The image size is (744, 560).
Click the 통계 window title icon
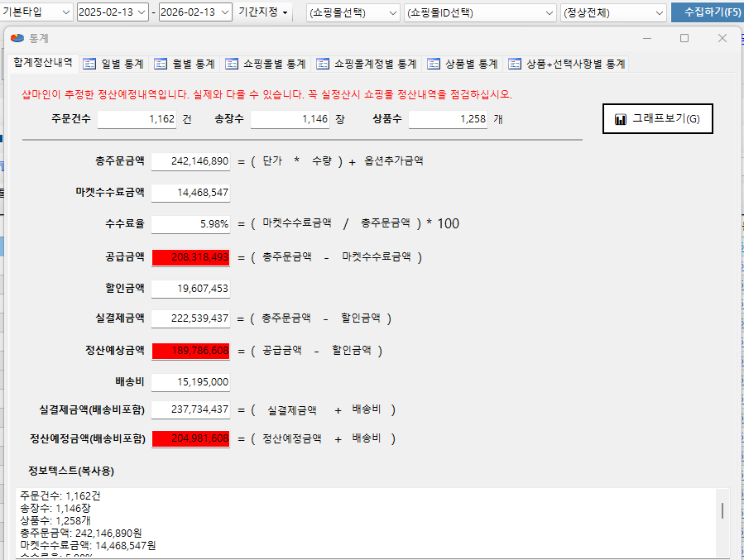click(x=17, y=38)
